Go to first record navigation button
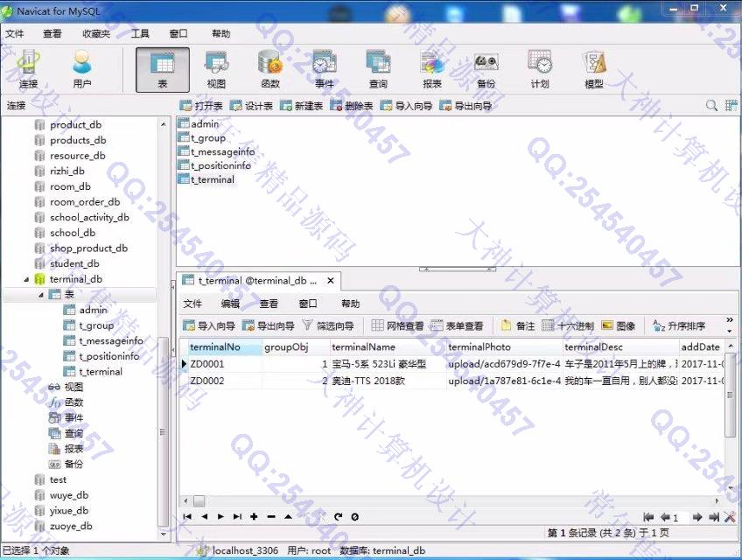Screen dimensions: 742x560 [x=187, y=516]
